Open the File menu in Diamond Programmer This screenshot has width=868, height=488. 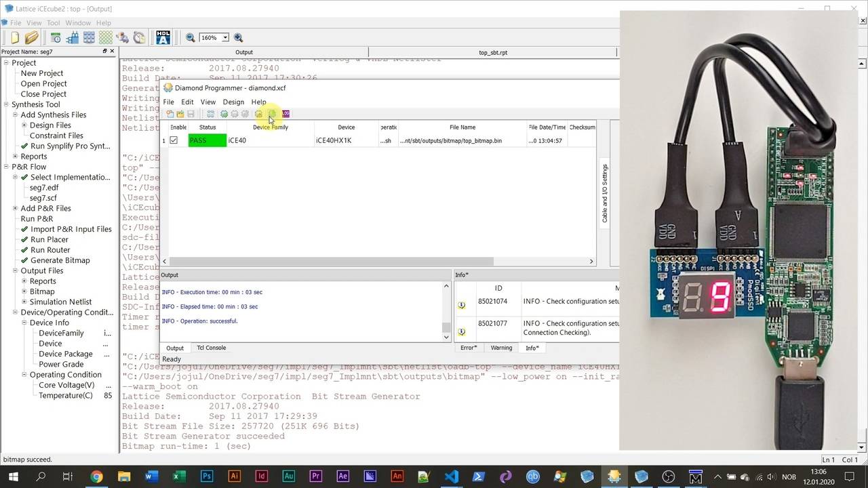pos(168,102)
